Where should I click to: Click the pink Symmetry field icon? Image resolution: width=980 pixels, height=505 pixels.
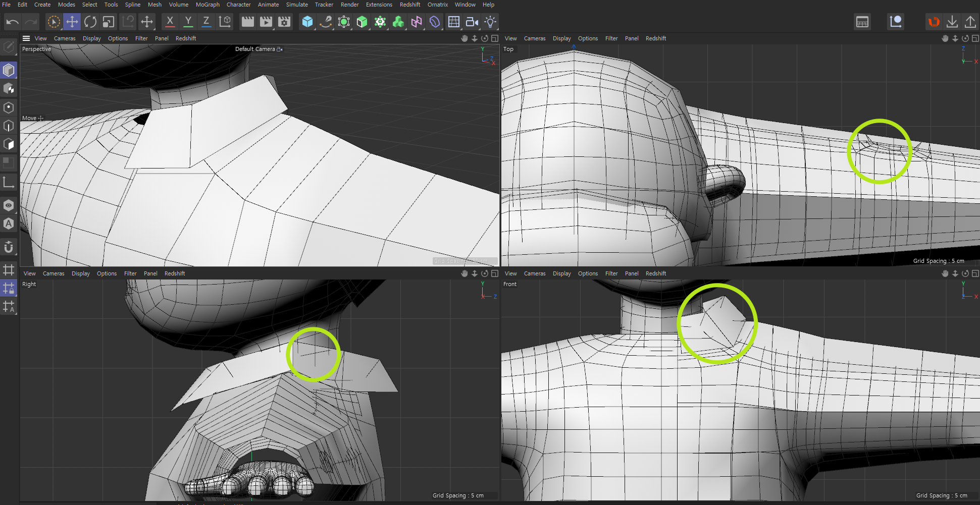pyautogui.click(x=417, y=22)
